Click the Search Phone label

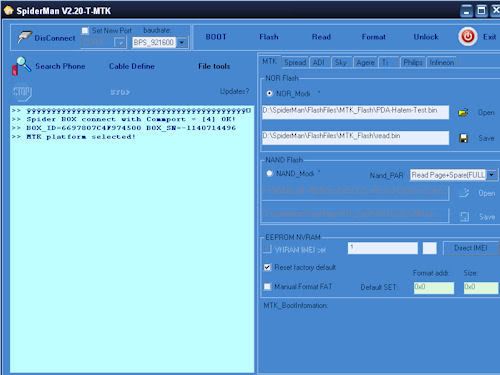pyautogui.click(x=60, y=66)
